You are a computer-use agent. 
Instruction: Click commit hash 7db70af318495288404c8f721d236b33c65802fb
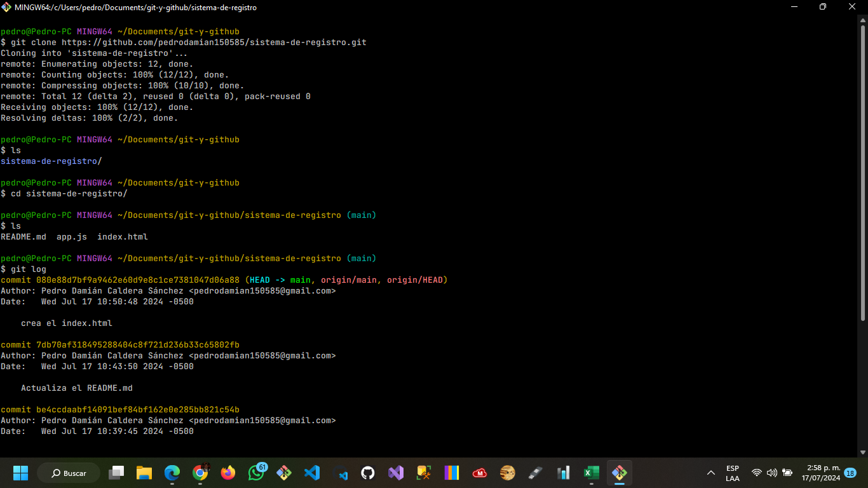pyautogui.click(x=138, y=345)
